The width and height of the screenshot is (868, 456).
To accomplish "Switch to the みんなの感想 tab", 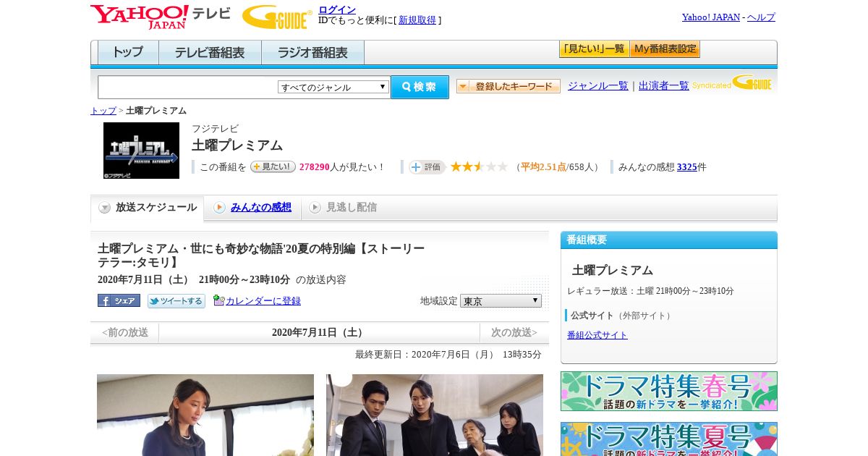I will click(261, 207).
